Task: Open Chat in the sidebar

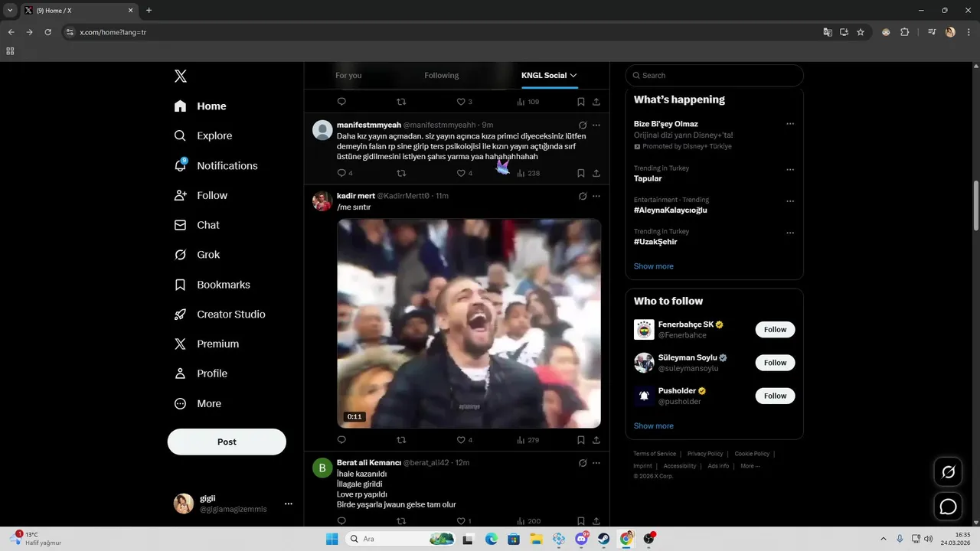Action: pyautogui.click(x=198, y=225)
